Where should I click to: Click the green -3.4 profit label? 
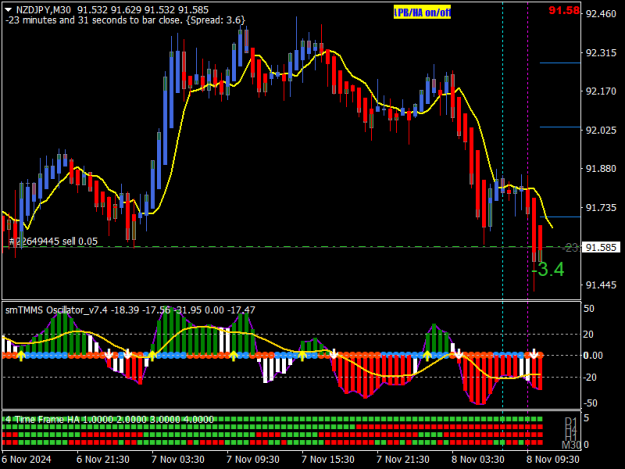(x=548, y=270)
